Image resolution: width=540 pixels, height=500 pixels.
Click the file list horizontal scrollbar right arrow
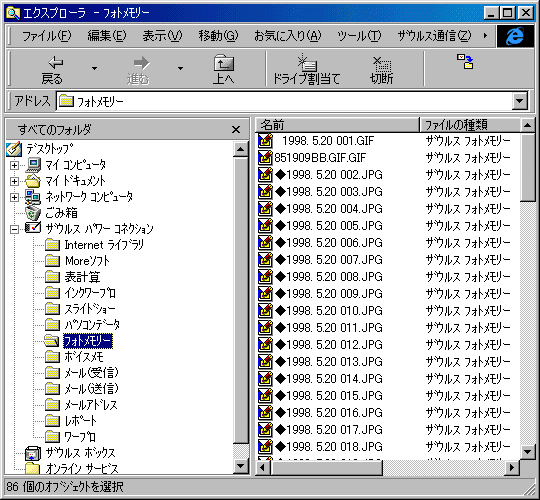512,468
